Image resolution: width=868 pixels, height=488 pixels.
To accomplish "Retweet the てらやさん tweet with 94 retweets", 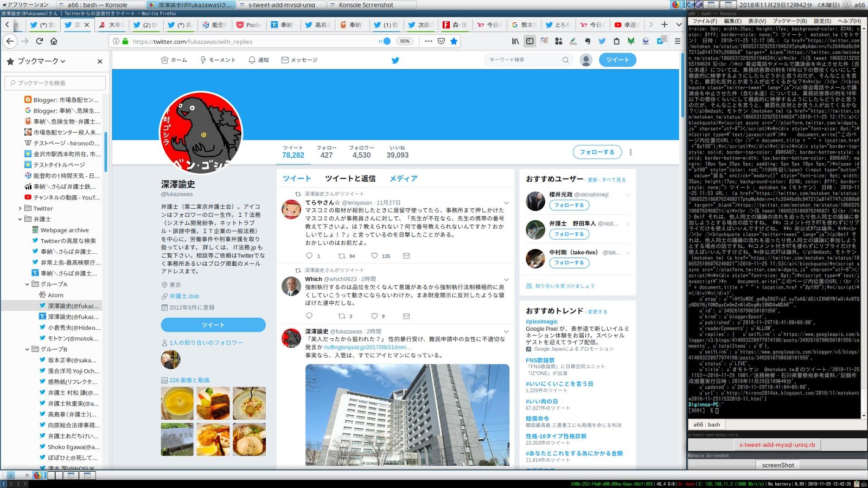I will [342, 256].
